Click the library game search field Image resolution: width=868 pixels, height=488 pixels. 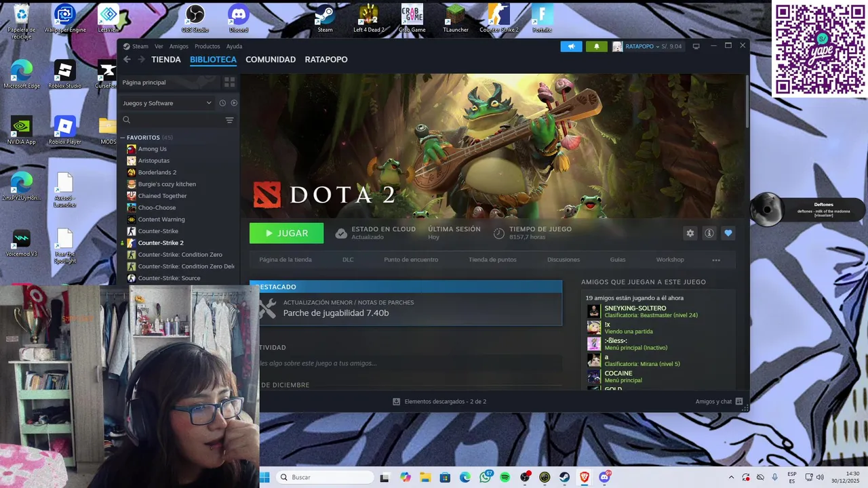(x=171, y=120)
